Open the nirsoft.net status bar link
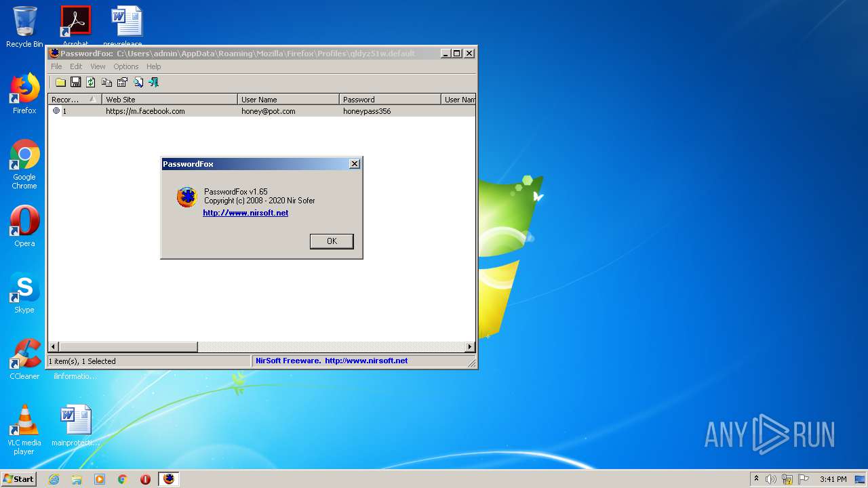868x488 pixels. click(366, 361)
